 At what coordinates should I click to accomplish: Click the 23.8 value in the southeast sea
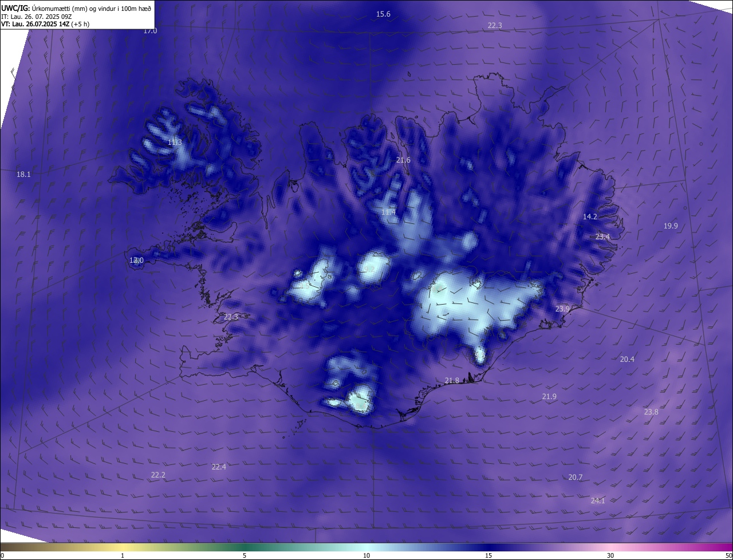[651, 412]
